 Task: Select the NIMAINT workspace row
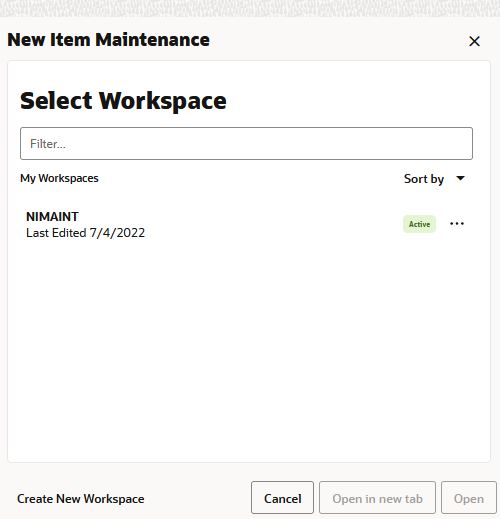point(246,224)
